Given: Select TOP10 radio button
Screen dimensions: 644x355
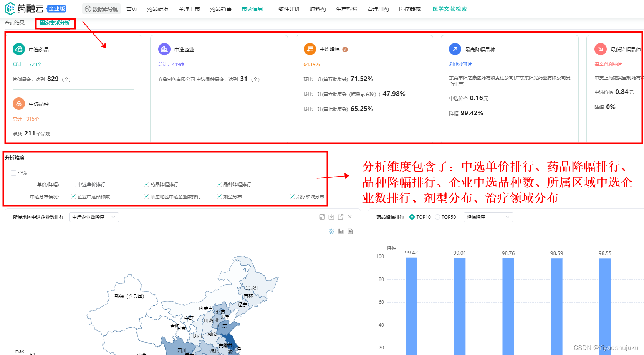Looking at the screenshot, I should [x=412, y=217].
